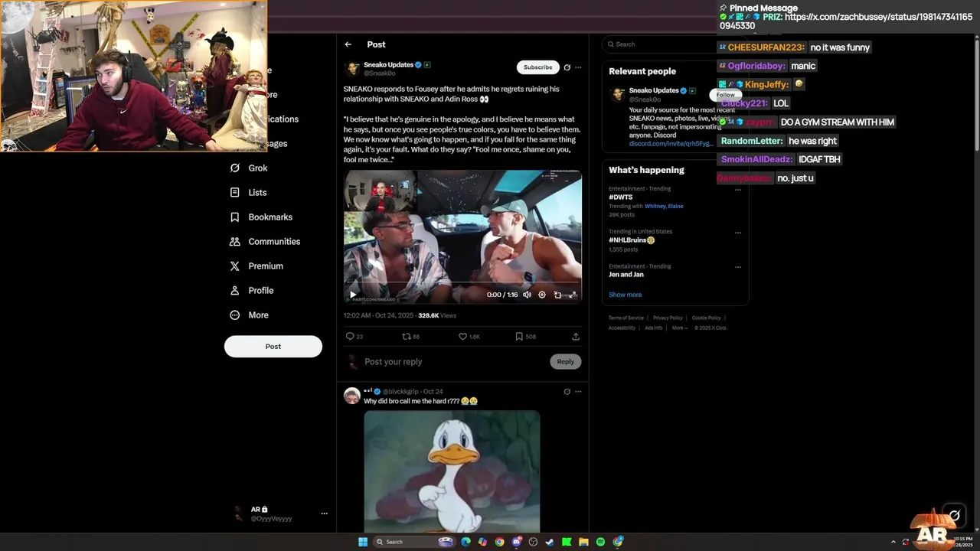
Task: Click Sneako Updates avatar on the post
Action: pyautogui.click(x=352, y=69)
